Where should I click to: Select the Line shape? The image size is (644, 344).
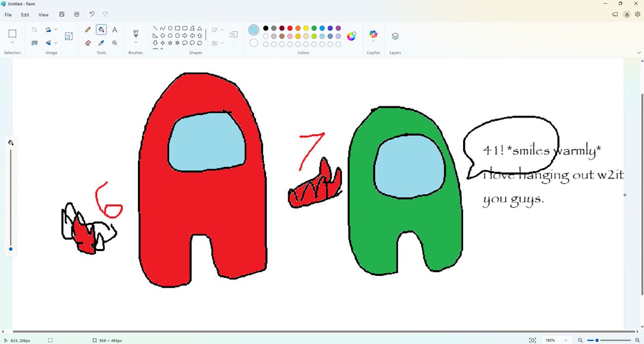coord(155,28)
